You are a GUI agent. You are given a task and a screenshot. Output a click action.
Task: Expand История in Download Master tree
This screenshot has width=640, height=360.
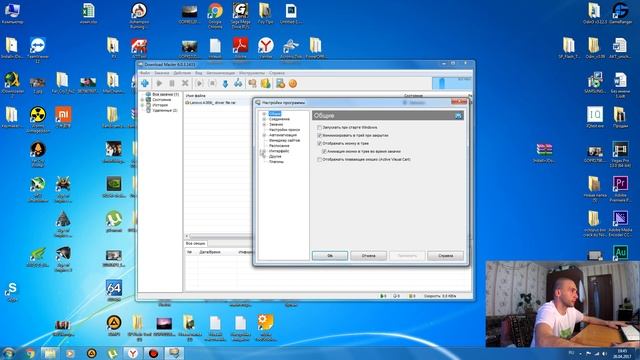142,105
